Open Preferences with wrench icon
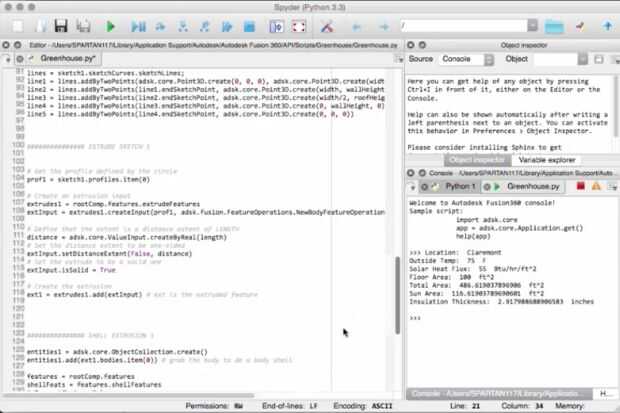The image size is (620, 413). point(327,27)
